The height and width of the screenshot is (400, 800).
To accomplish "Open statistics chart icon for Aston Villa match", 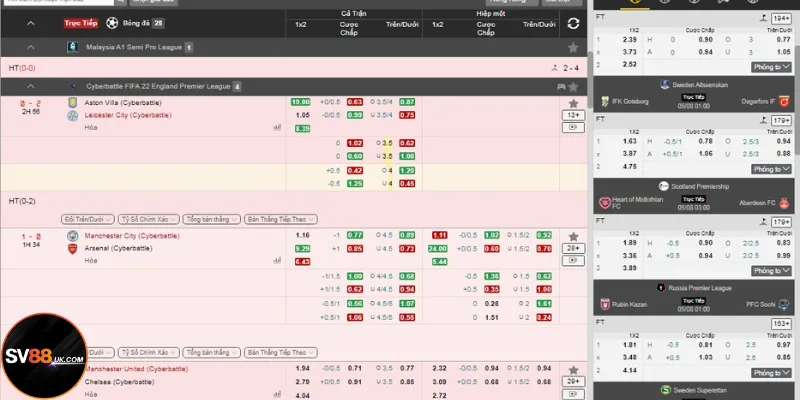I will click(x=275, y=128).
